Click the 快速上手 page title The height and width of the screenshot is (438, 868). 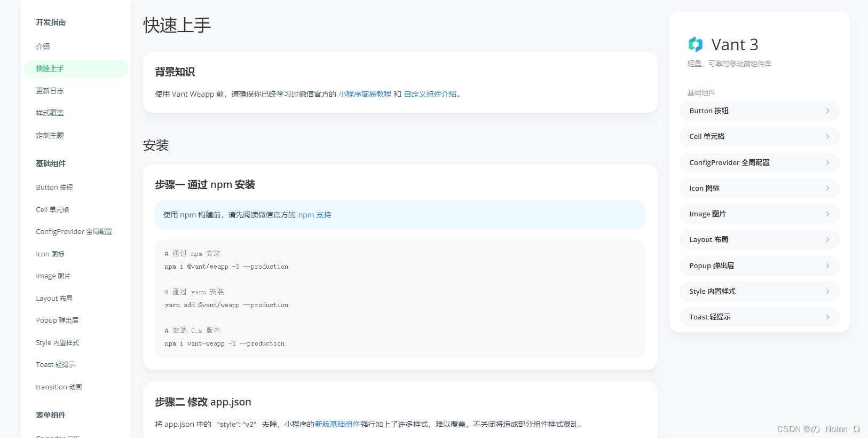(x=177, y=25)
